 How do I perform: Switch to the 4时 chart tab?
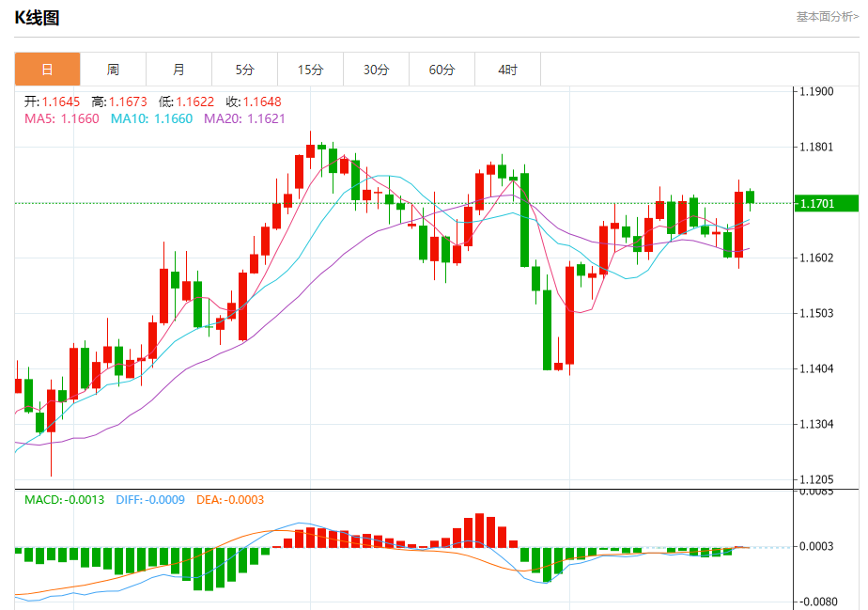tap(507, 70)
